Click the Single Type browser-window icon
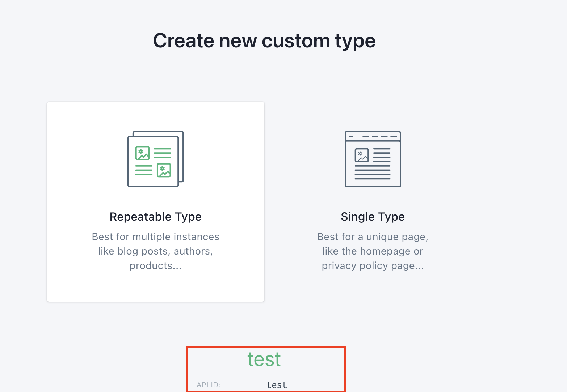Viewport: 567px width, 392px height. (x=373, y=159)
